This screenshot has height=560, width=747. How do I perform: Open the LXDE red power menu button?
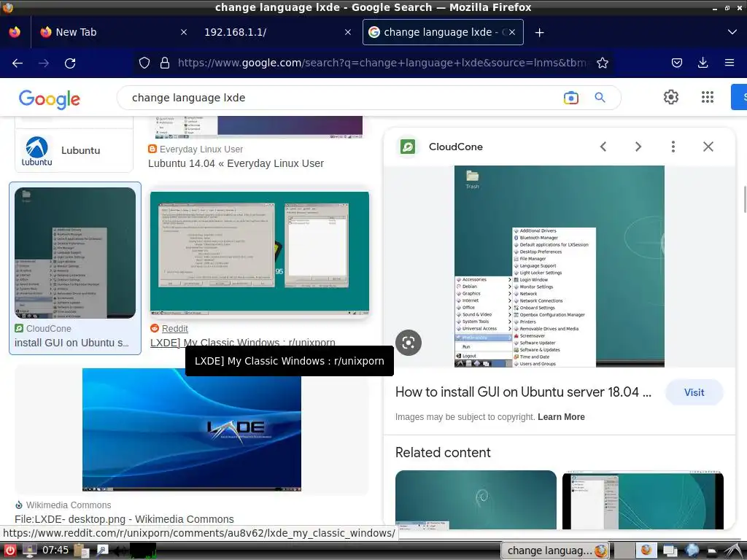(9, 551)
